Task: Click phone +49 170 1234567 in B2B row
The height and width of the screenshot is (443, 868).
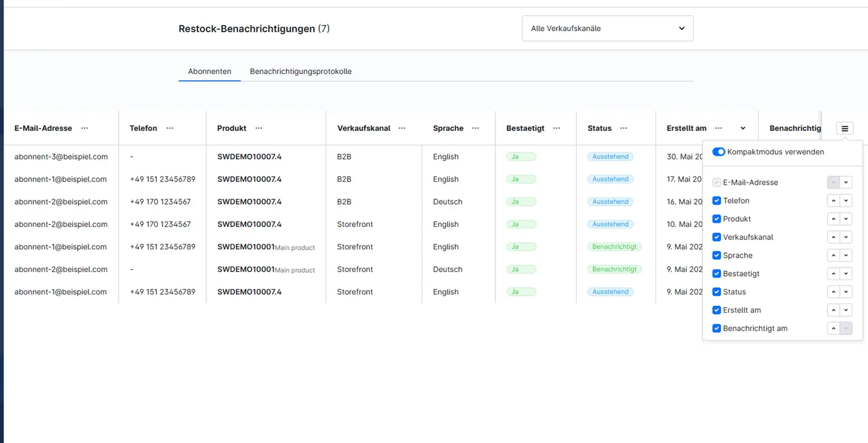Action: pyautogui.click(x=160, y=202)
